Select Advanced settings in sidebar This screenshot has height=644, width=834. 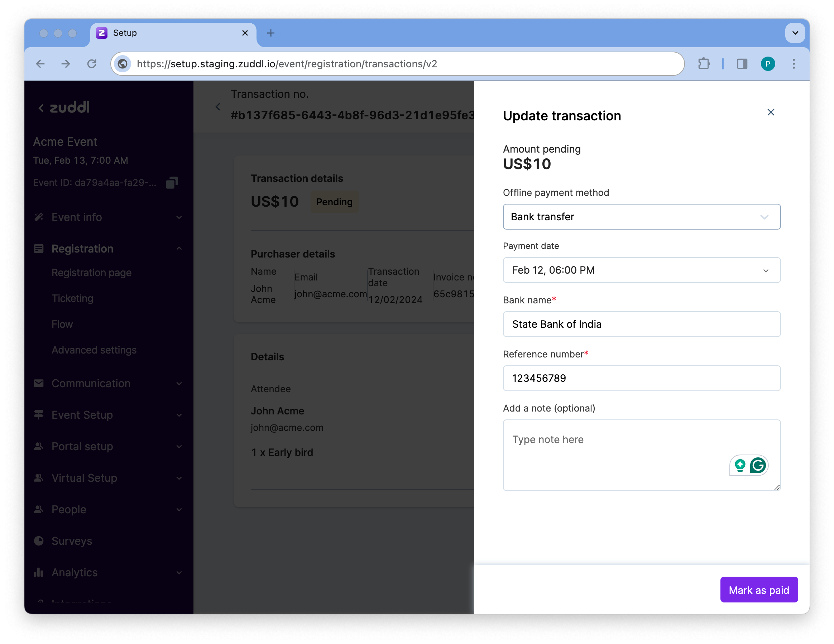tap(94, 350)
